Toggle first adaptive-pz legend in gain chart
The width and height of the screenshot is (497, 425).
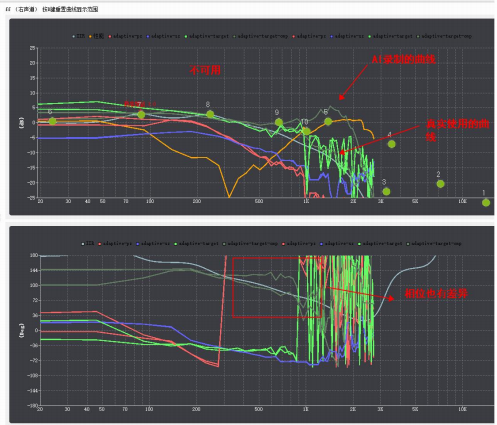pyautogui.click(x=126, y=36)
